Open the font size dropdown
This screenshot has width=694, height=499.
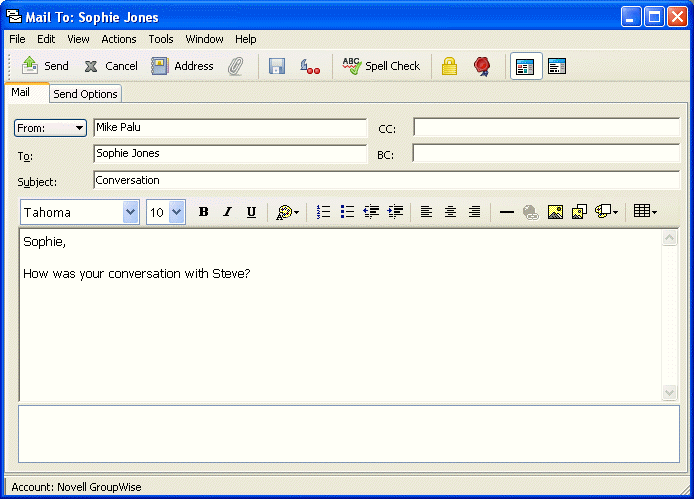pos(177,212)
